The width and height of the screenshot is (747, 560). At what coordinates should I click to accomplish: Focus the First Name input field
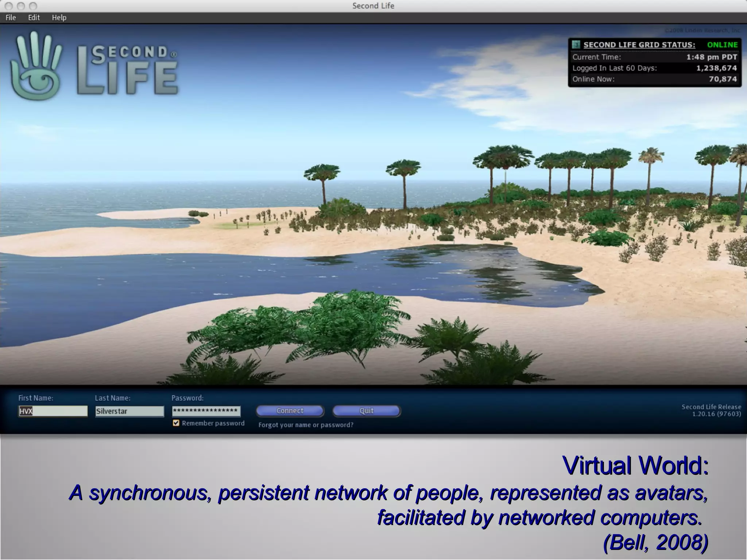pos(53,411)
